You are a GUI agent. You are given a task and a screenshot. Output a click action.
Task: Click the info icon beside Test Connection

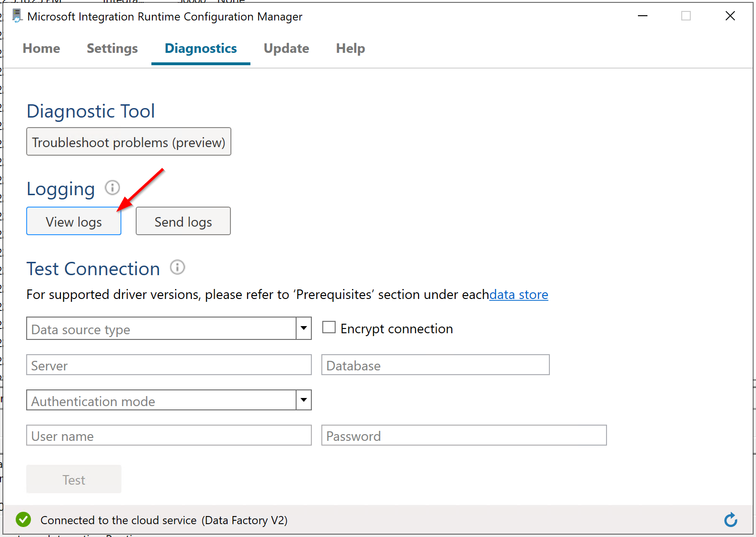(178, 268)
